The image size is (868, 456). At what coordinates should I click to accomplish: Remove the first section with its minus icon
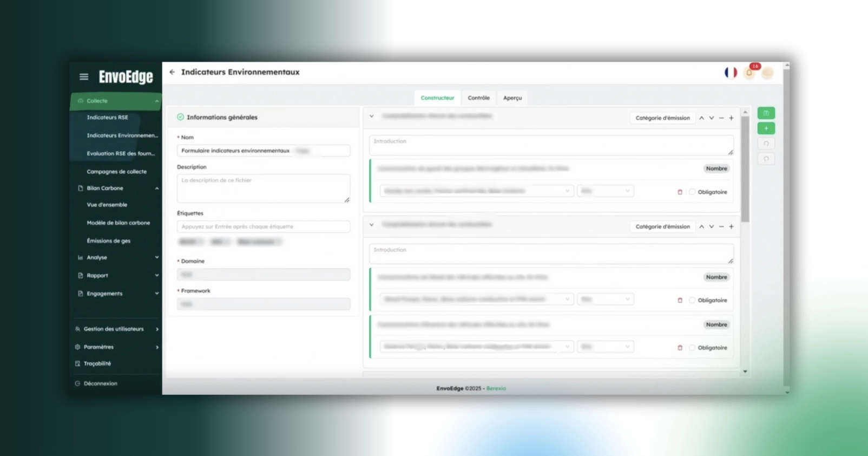pyautogui.click(x=721, y=118)
